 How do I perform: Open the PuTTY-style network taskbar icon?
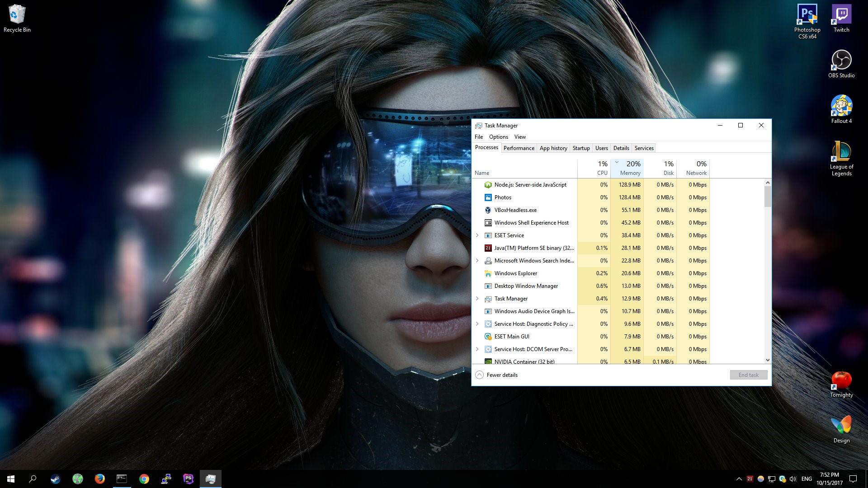pos(166,479)
